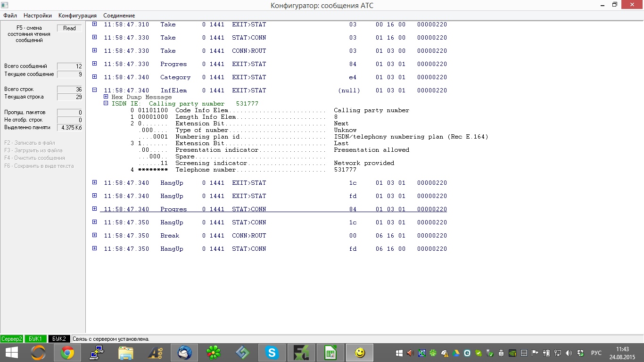The height and width of the screenshot is (362, 644).
Task: Click the Read state field
Action: tap(69, 28)
